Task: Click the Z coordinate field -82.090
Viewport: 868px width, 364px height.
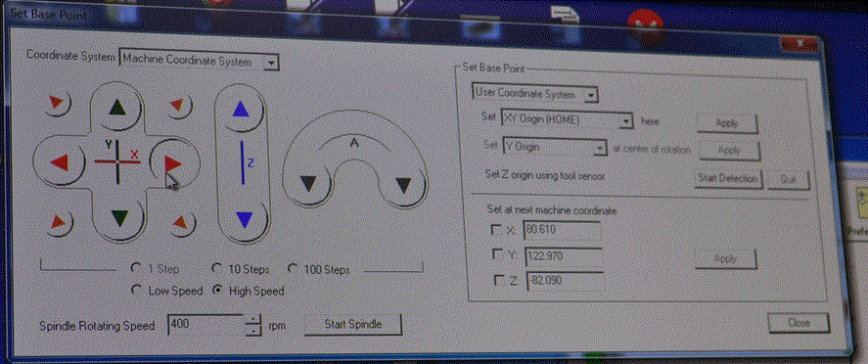Action: [x=566, y=281]
